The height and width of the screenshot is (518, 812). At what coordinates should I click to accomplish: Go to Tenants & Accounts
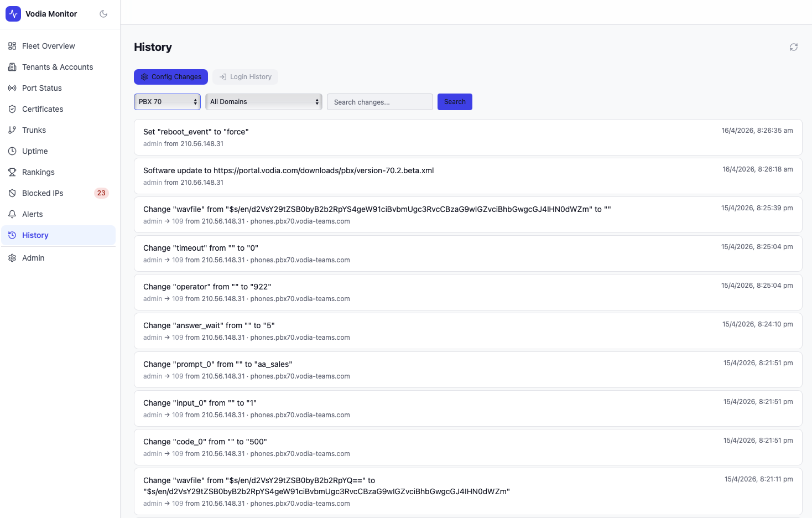click(57, 67)
